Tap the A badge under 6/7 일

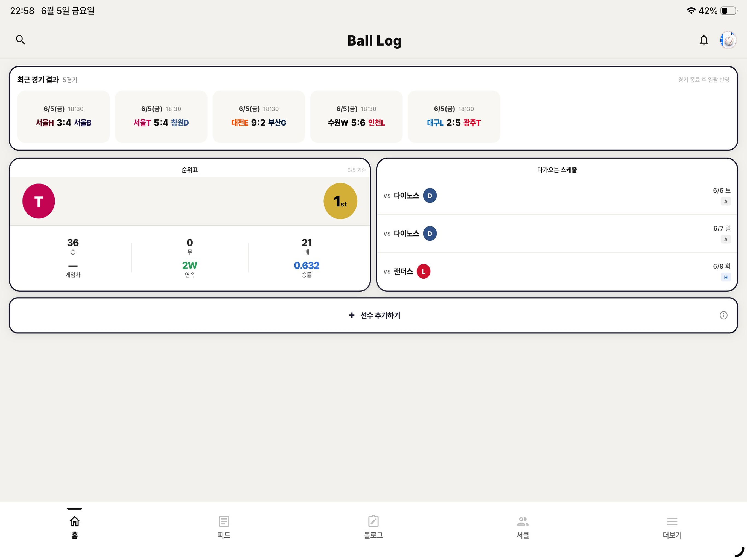pos(725,240)
